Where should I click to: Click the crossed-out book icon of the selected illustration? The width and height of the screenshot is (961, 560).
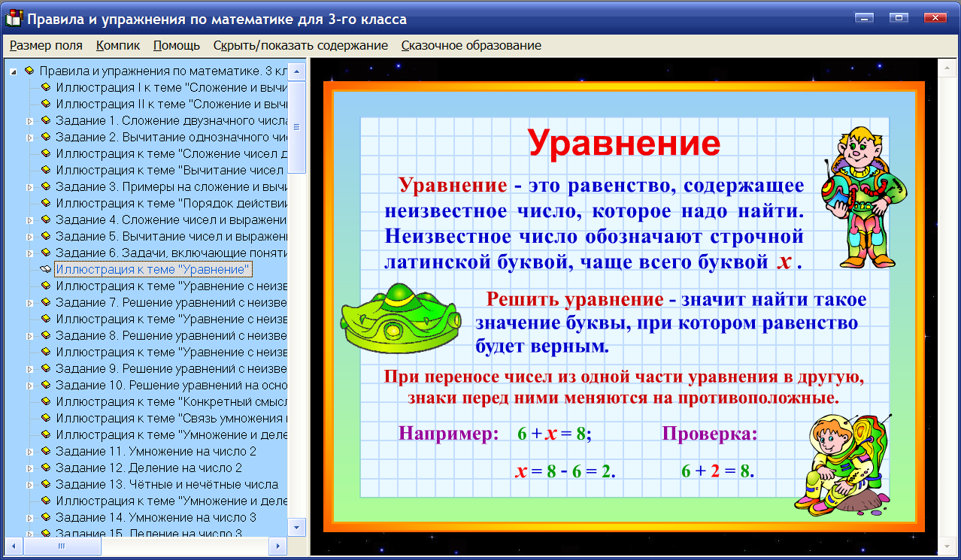click(x=47, y=269)
